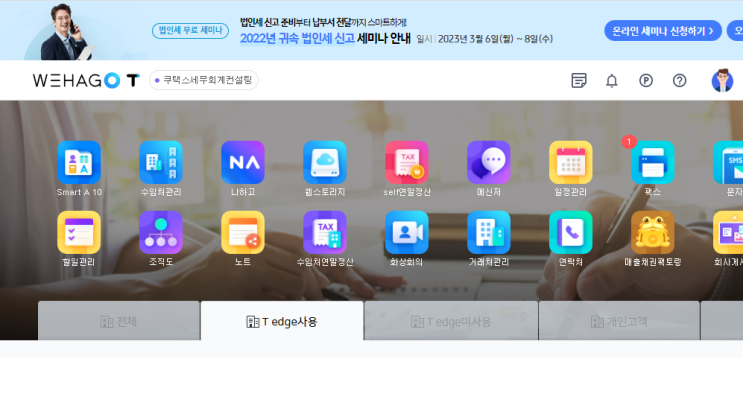The image size is (743, 414).
Task: Click 온라인 세미나 신청하기 button
Action: coord(662,31)
